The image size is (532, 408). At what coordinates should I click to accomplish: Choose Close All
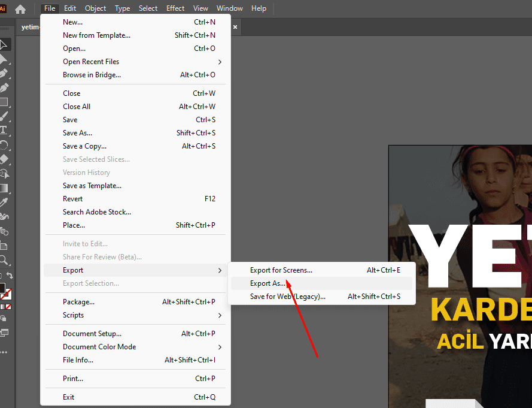coord(135,107)
